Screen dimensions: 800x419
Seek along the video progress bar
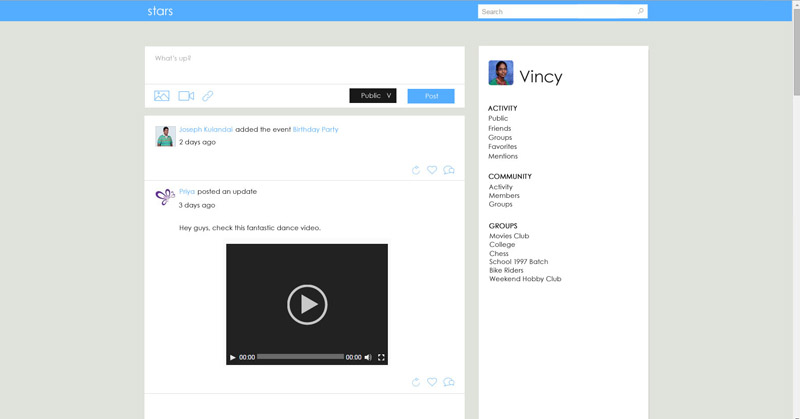[x=301, y=357]
